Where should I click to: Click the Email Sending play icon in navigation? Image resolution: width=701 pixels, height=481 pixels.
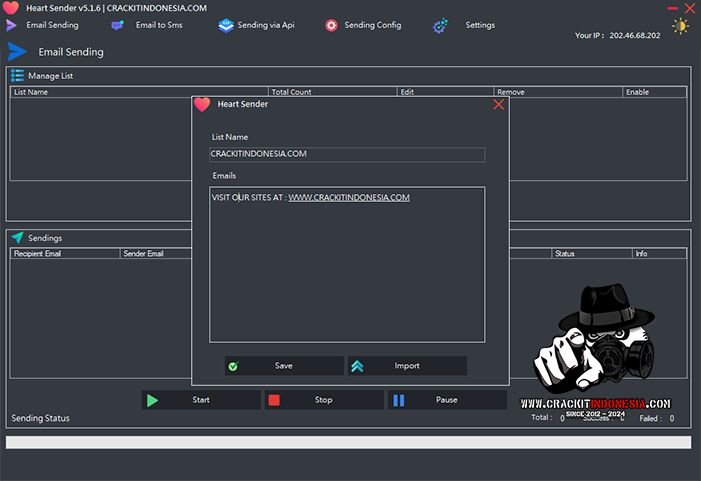coord(12,25)
